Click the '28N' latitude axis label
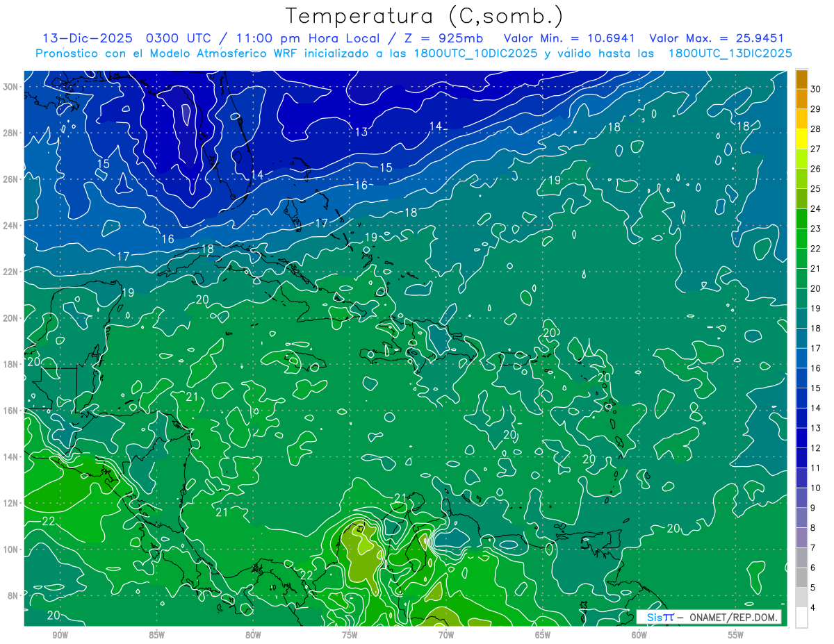The height and width of the screenshot is (644, 834). [x=11, y=133]
